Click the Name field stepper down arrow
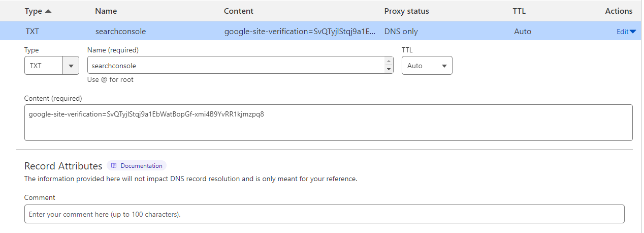644x233 pixels. [389, 69]
